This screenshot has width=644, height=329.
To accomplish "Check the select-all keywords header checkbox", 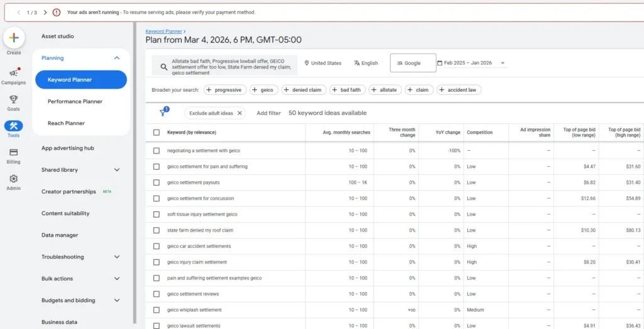I will (157, 133).
